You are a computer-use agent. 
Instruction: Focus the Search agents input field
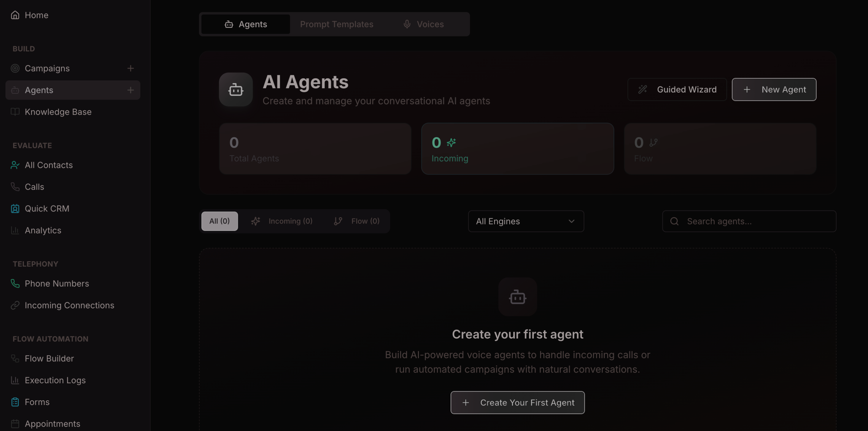pos(755,221)
